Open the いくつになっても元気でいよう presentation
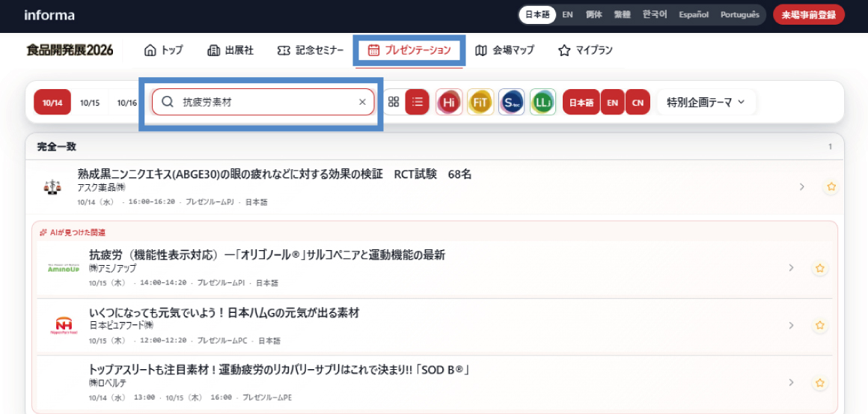Screen dimensions: 868x414 click(x=224, y=313)
